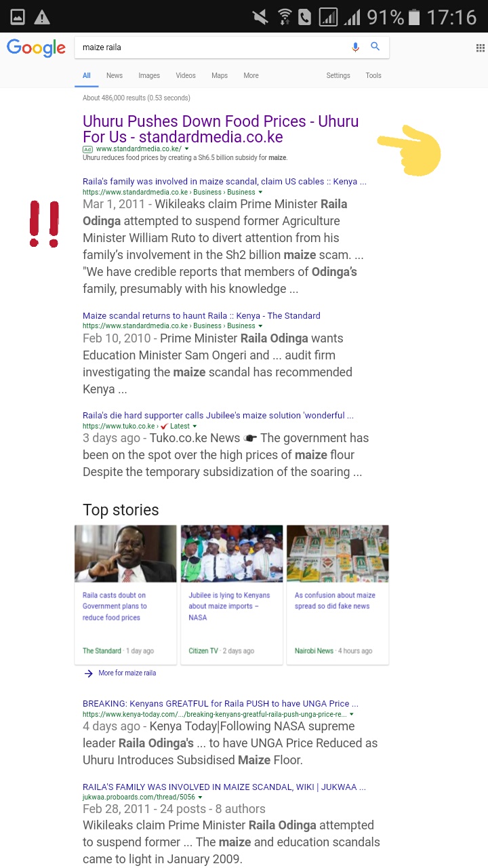The image size is (488, 868).
Task: Open the Videos tab
Action: pyautogui.click(x=186, y=75)
